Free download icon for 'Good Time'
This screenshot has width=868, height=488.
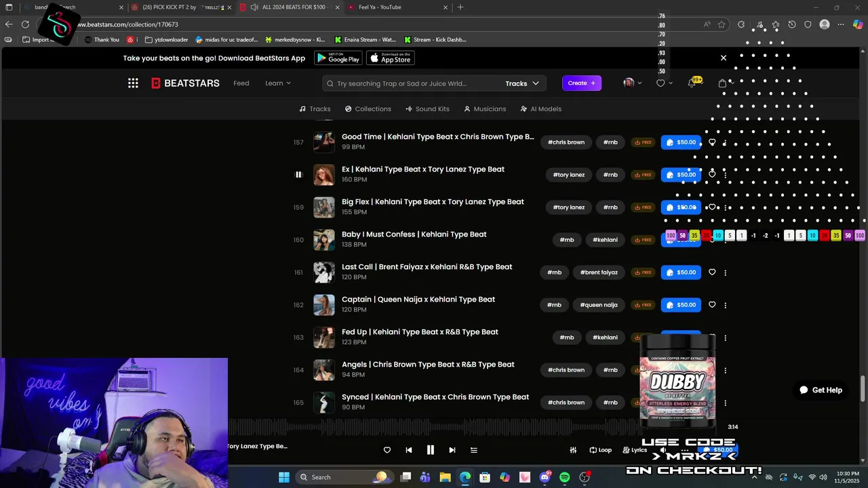(x=642, y=142)
